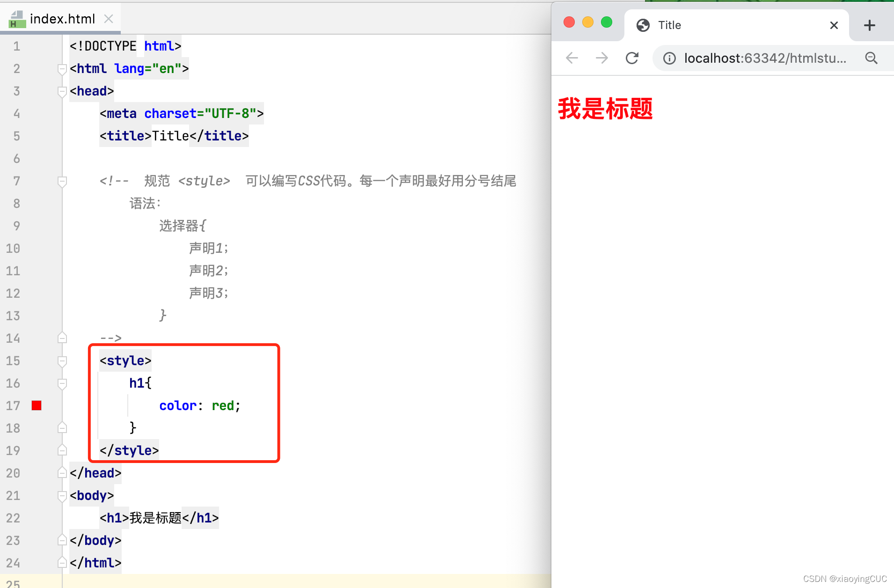Click the meta charset="UTF-8" code
The image size is (894, 588).
pos(182,113)
